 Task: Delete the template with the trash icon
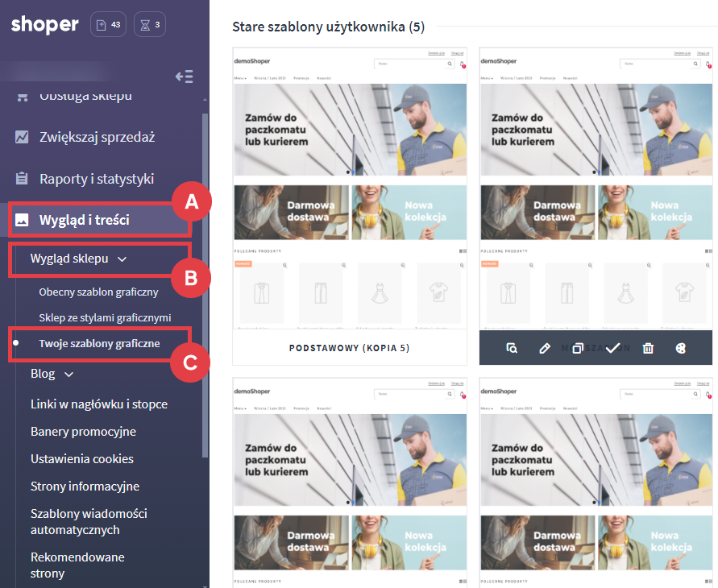[x=648, y=348]
